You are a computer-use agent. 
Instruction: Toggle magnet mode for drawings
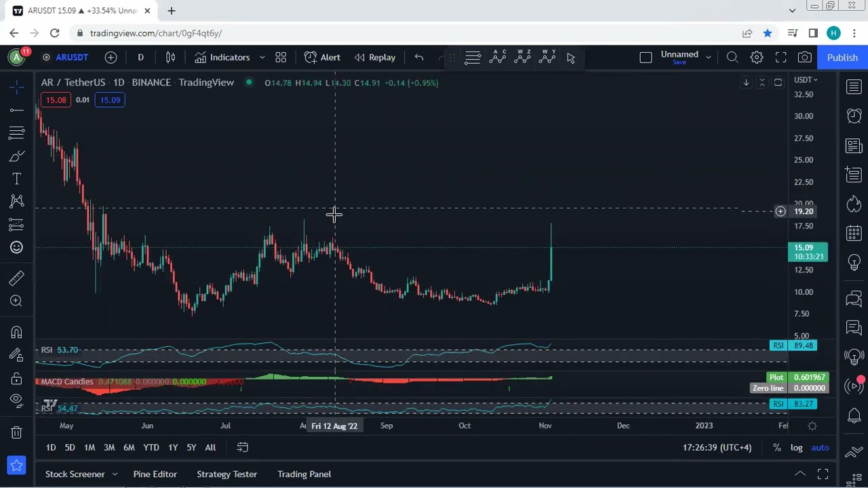(17, 332)
